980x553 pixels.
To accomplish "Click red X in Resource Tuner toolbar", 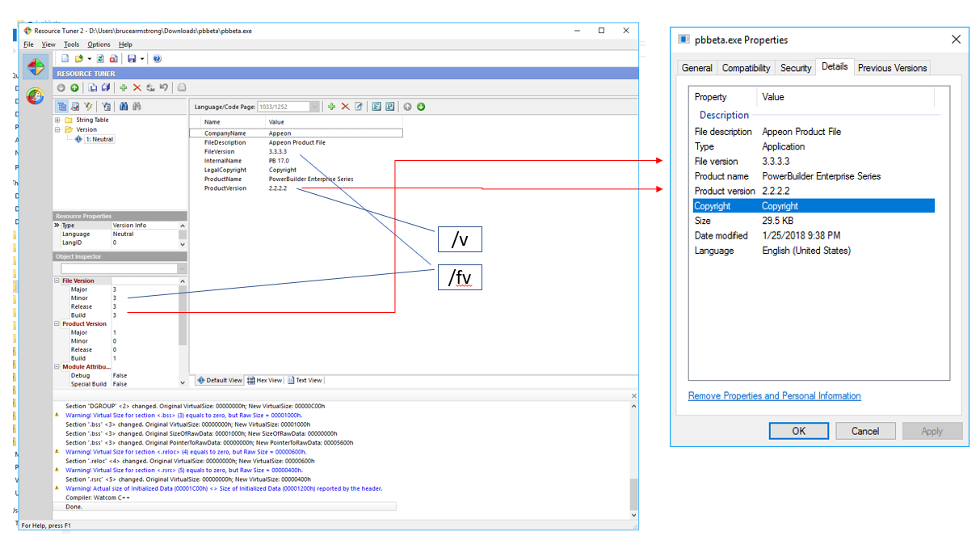I will pyautogui.click(x=137, y=87).
